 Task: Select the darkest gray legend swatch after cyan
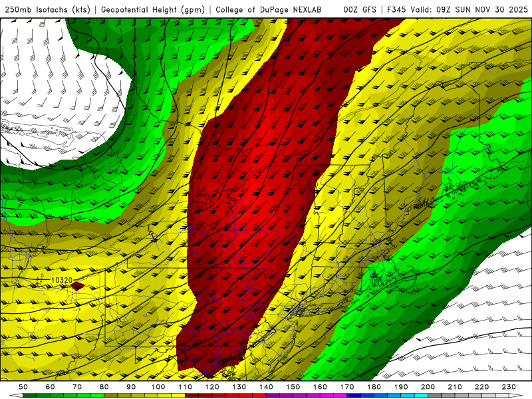click(x=435, y=395)
